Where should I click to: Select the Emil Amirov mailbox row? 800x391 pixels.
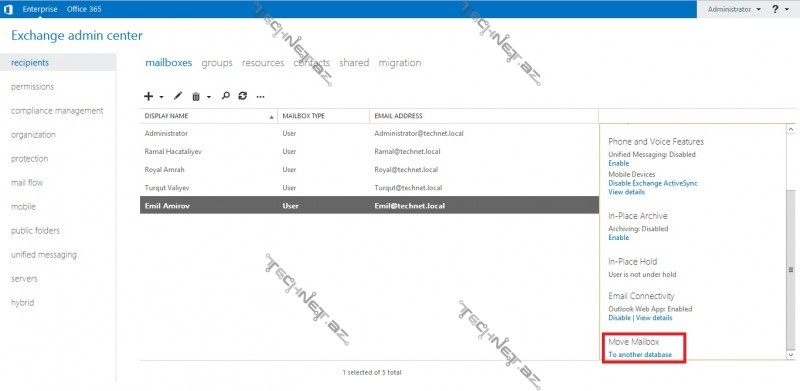[369, 206]
